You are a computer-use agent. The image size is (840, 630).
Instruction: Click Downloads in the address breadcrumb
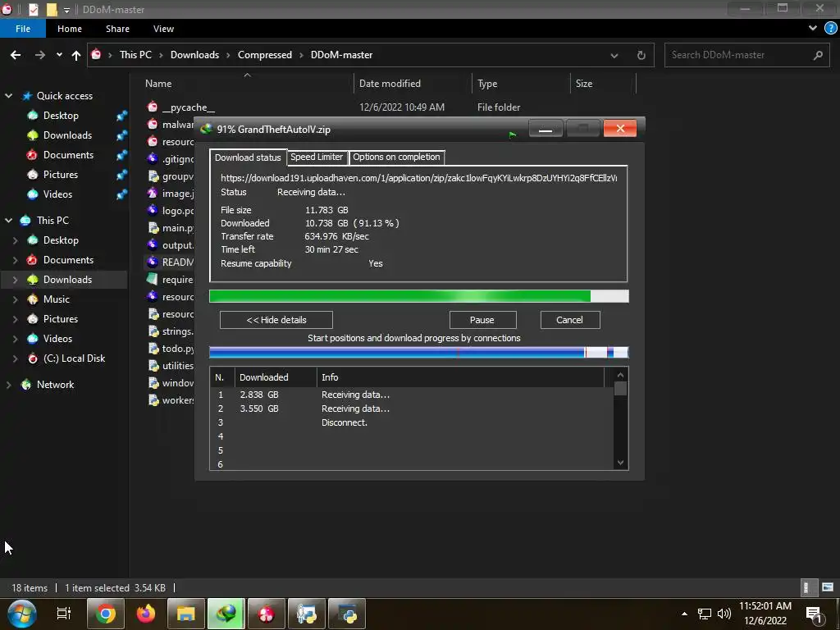click(194, 55)
